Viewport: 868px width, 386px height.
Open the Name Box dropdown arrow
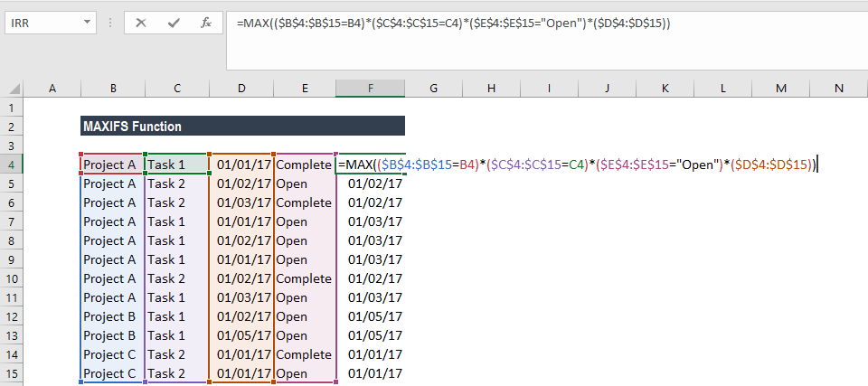click(86, 24)
